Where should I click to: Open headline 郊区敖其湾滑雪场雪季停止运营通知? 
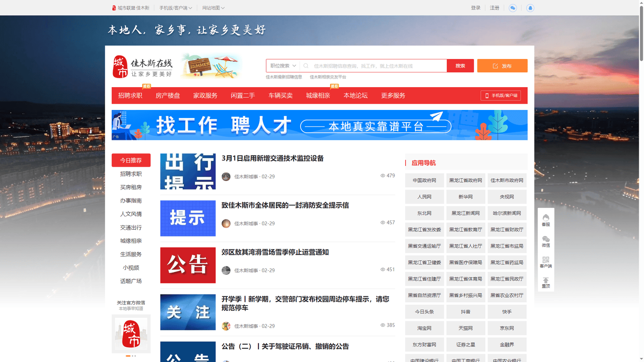coord(275,252)
